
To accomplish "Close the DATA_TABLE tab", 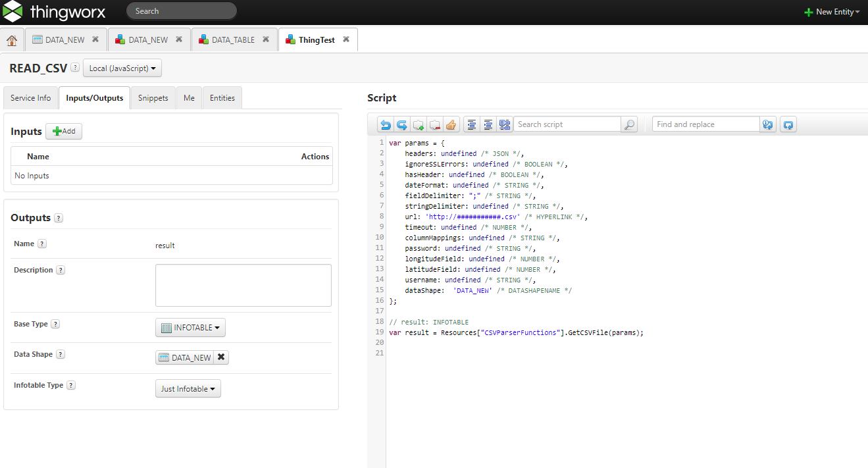I will coord(266,39).
